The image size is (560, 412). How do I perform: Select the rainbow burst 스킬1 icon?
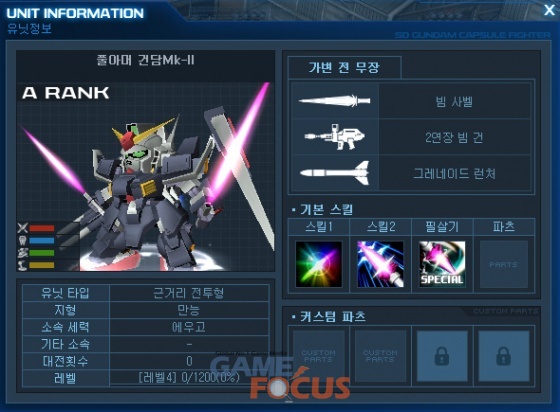[x=319, y=264]
